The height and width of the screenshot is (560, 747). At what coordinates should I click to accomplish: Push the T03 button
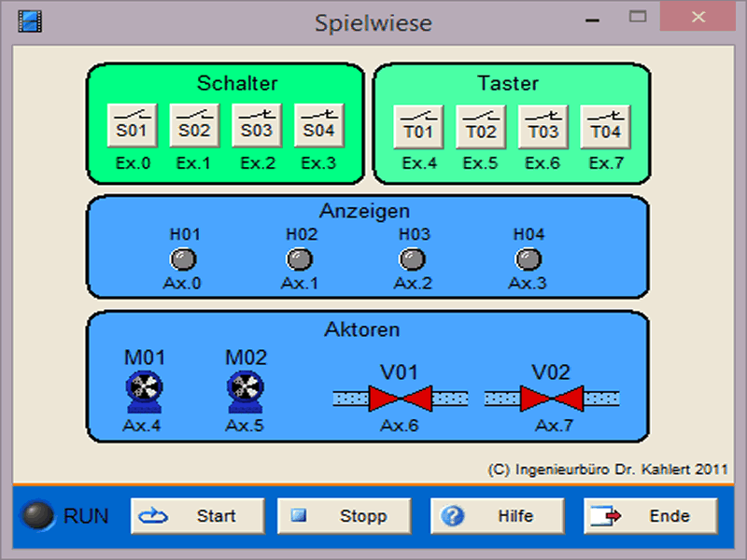point(543,126)
